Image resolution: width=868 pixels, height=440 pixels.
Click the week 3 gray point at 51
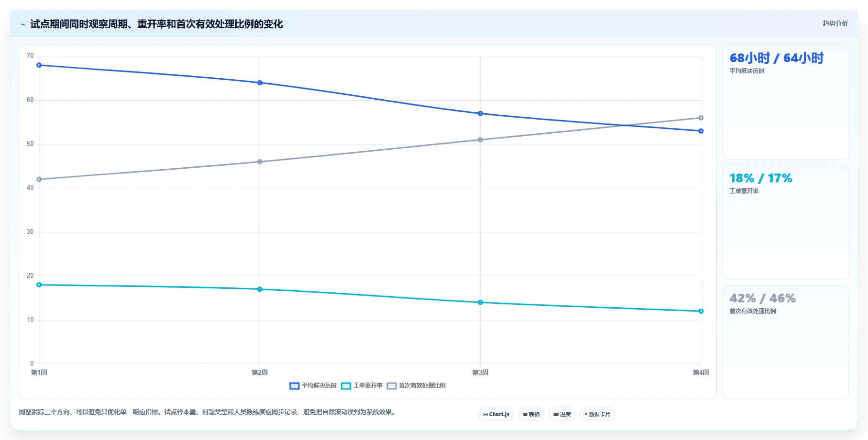point(480,140)
